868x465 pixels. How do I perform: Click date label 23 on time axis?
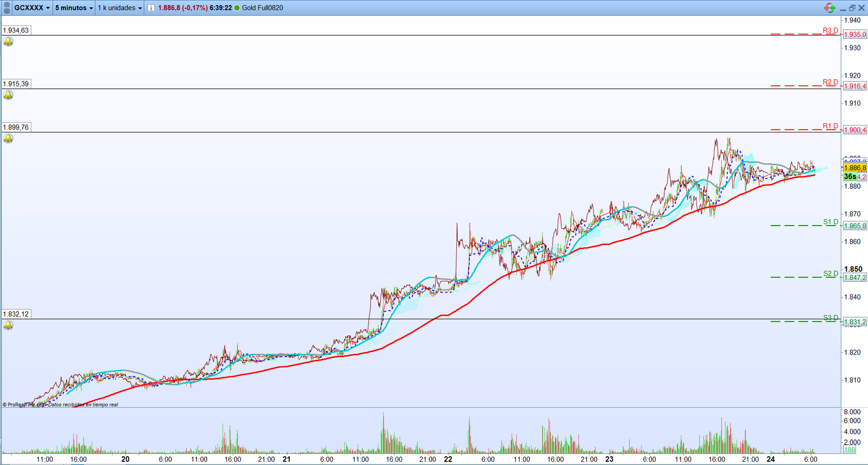click(x=609, y=459)
